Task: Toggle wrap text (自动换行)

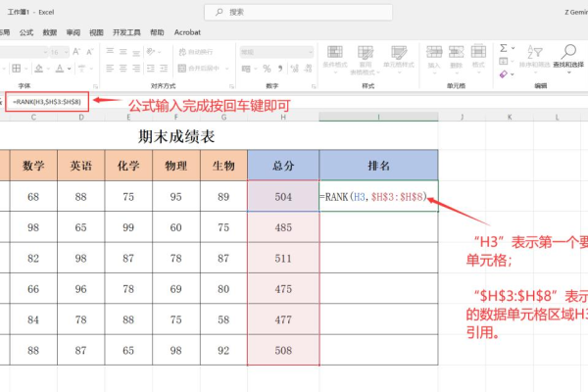Action: (x=196, y=52)
